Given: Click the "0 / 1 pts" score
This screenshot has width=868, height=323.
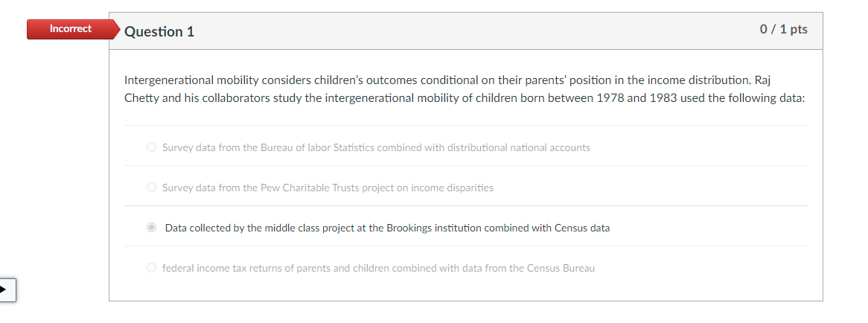Looking at the screenshot, I should [x=783, y=29].
